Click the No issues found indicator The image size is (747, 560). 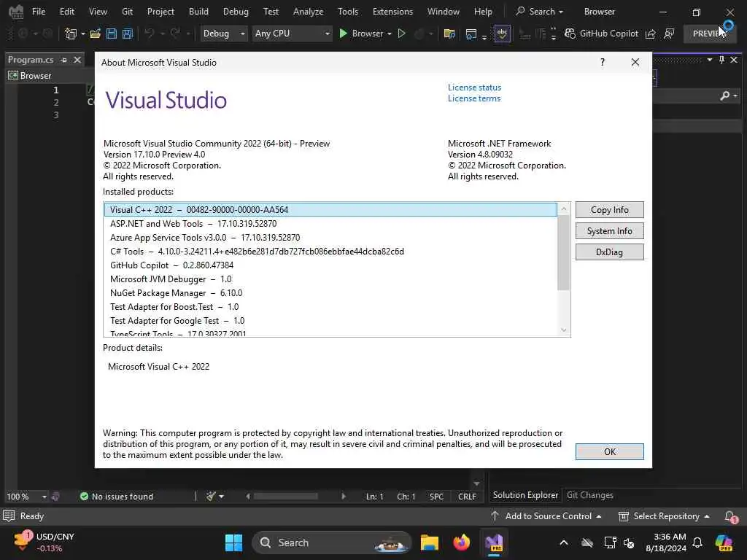[117, 497]
